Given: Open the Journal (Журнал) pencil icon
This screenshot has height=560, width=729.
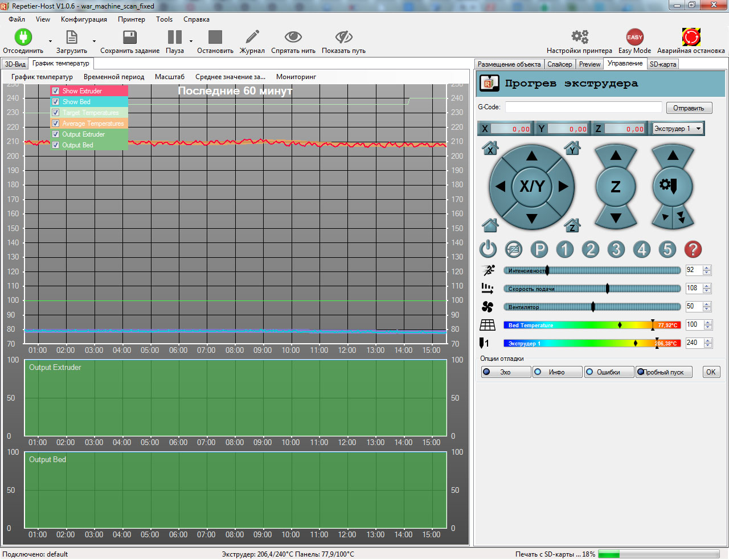Looking at the screenshot, I should pyautogui.click(x=252, y=38).
